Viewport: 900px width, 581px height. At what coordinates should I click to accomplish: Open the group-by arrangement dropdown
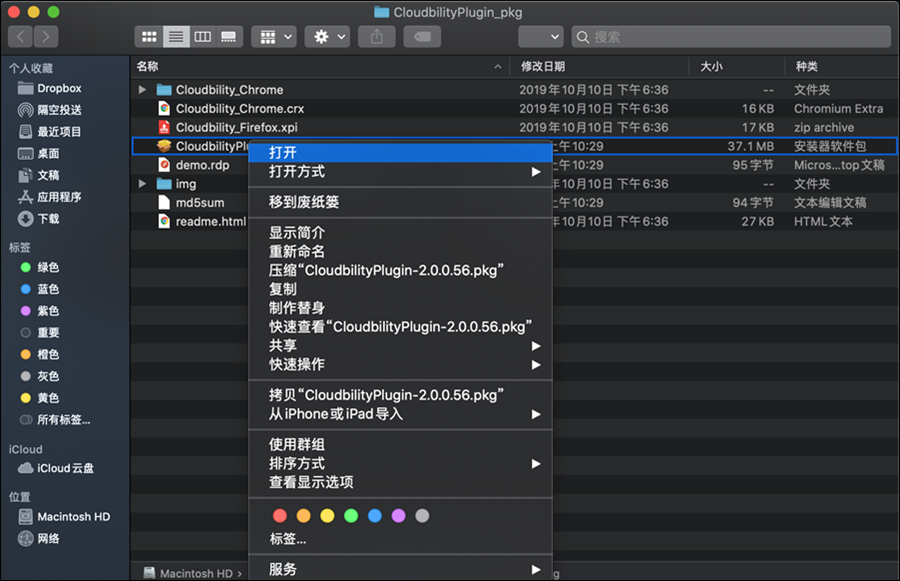click(273, 36)
